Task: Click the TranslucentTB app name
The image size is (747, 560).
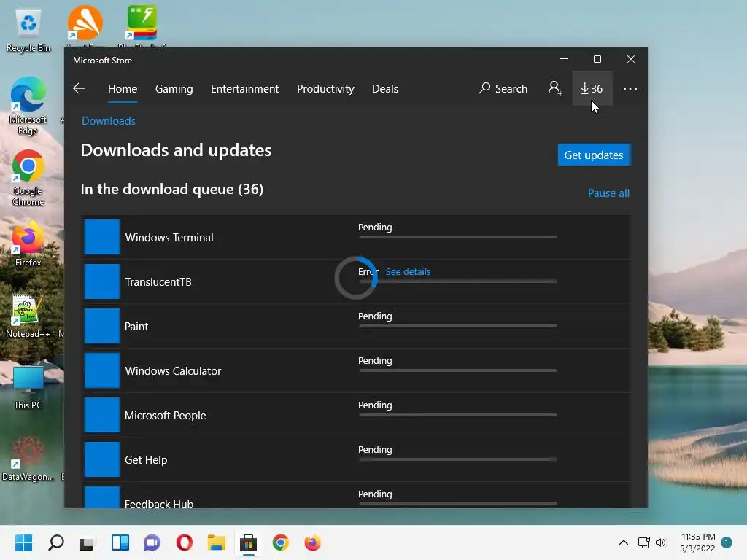Action: [158, 282]
